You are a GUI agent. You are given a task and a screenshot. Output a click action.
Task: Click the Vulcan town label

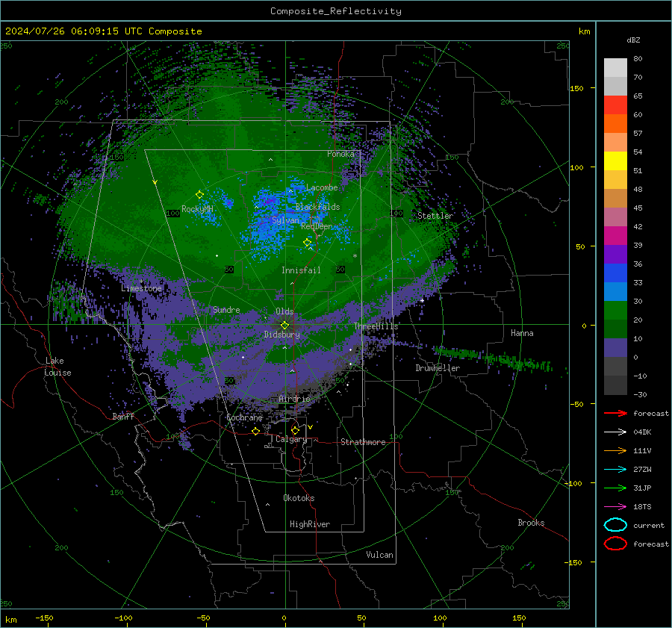tap(380, 555)
